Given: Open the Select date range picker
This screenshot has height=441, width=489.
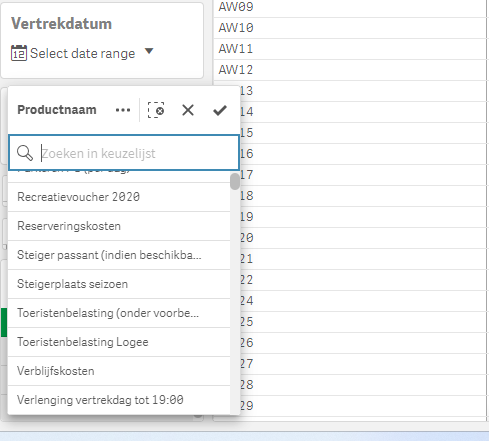Looking at the screenshot, I should click(82, 53).
